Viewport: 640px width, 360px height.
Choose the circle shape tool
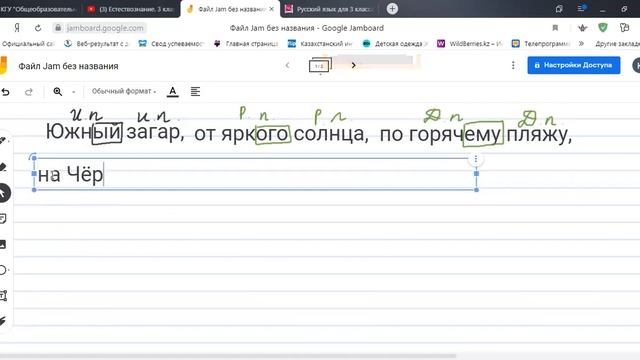(x=3, y=270)
